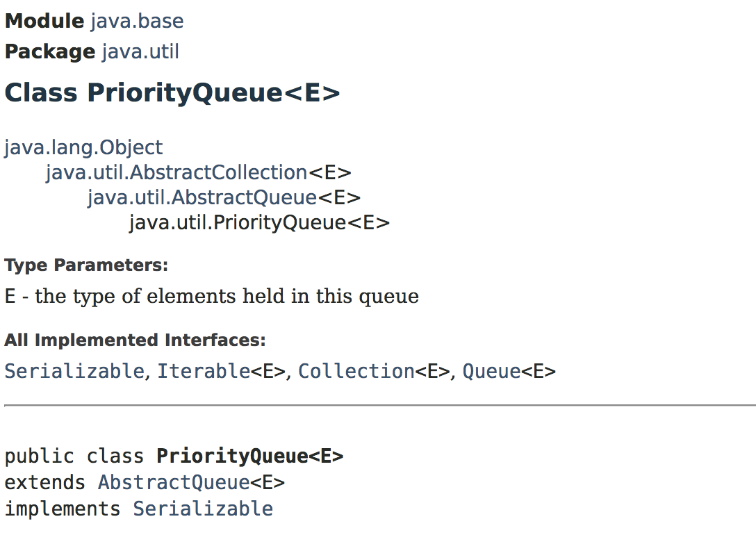
Task: Click the horizontal divider line
Action: click(379, 404)
